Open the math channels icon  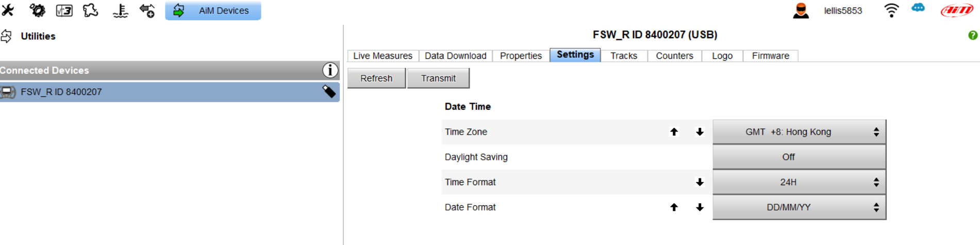click(64, 10)
